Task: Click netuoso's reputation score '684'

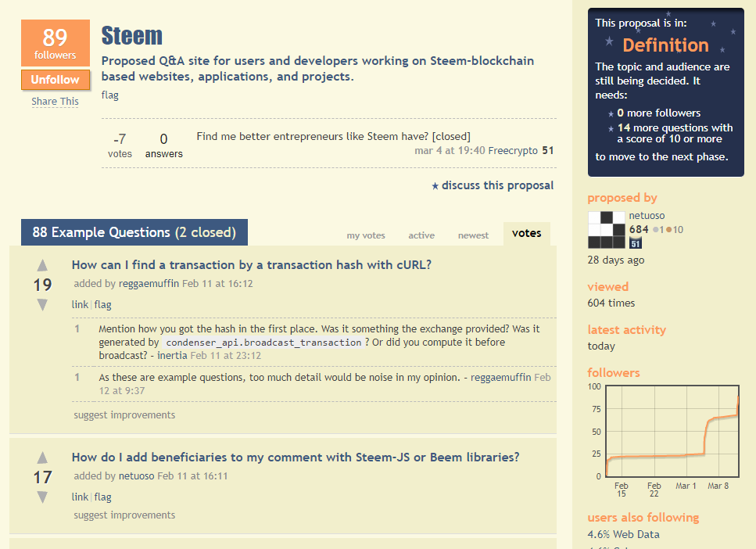Action: (x=639, y=230)
